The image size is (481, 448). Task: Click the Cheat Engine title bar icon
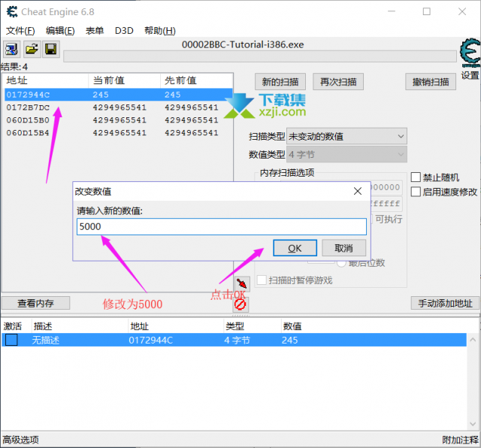(12, 12)
